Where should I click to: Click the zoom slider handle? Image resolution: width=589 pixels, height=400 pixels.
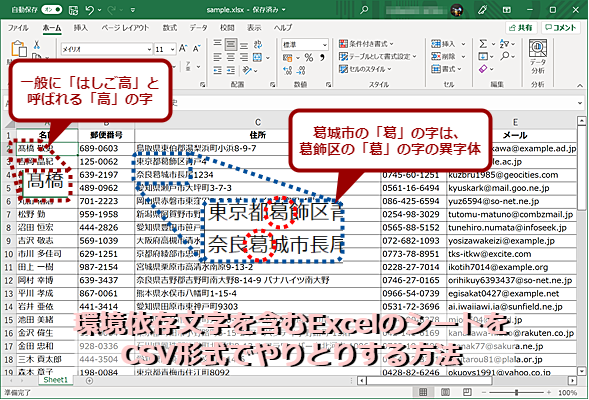click(x=517, y=392)
